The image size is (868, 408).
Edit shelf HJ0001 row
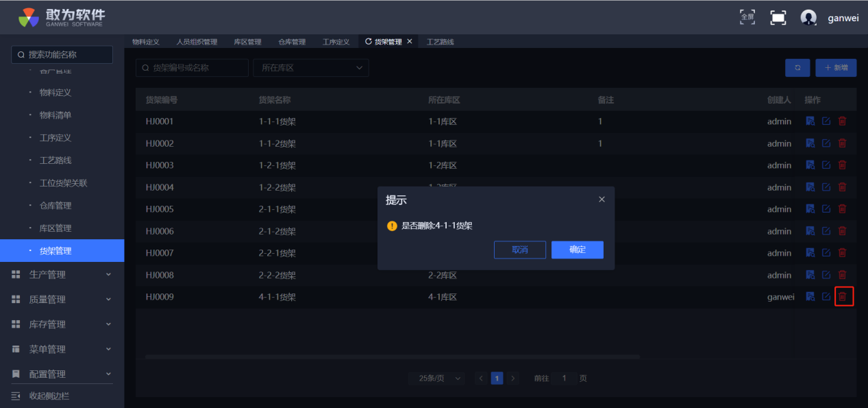coord(826,121)
